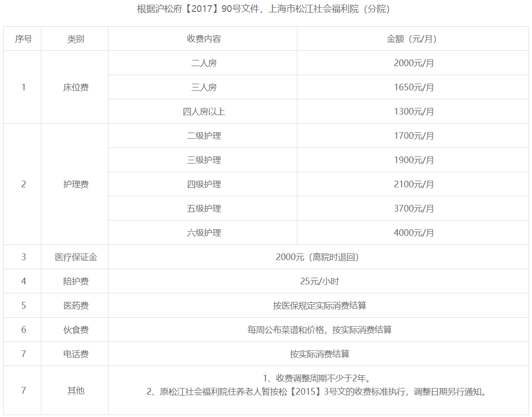Select the 2000元/月 amount cell
Screen dimensions: 532x417
[x=413, y=63]
